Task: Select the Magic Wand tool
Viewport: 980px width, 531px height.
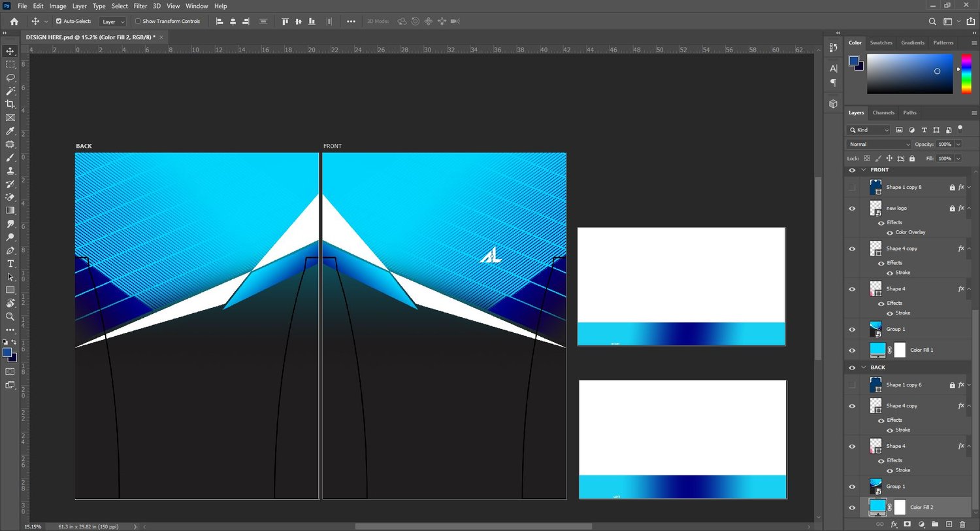Action: [x=10, y=91]
